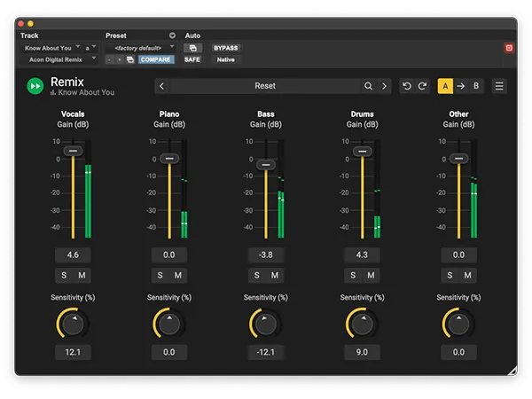Open preset search magnifier icon

[368, 86]
